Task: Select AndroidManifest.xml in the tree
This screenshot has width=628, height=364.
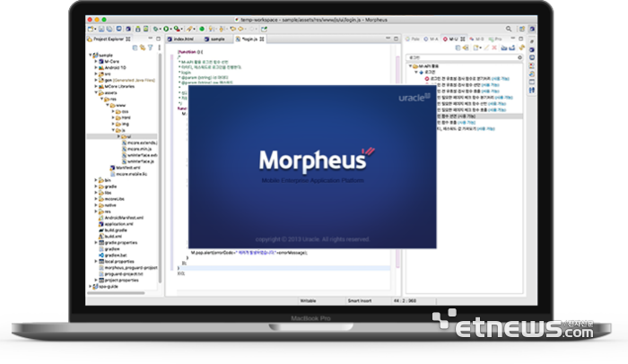Action: (120, 218)
